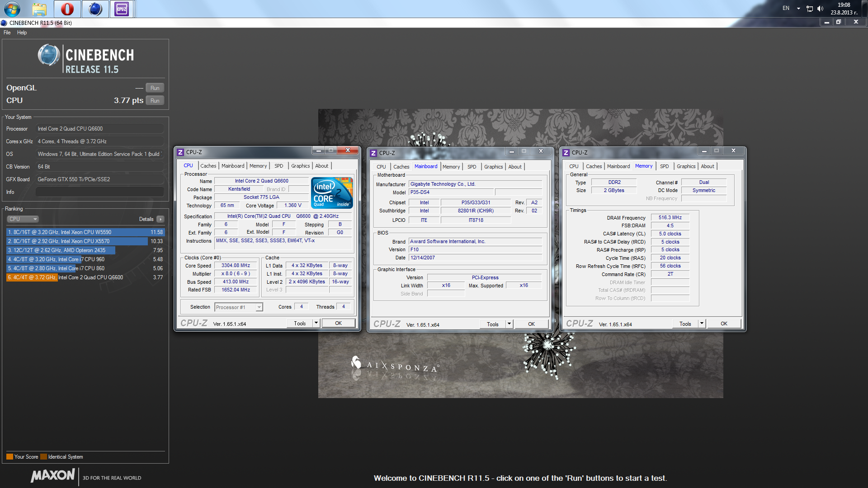Screen dimensions: 868x488
Task: Expand the ranking Details arrow
Action: [x=160, y=219]
